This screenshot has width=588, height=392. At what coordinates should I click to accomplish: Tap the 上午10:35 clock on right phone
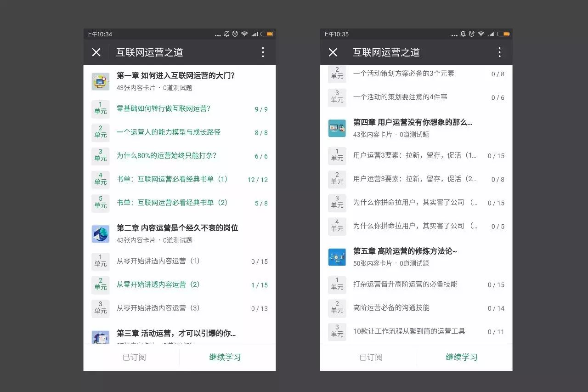336,34
